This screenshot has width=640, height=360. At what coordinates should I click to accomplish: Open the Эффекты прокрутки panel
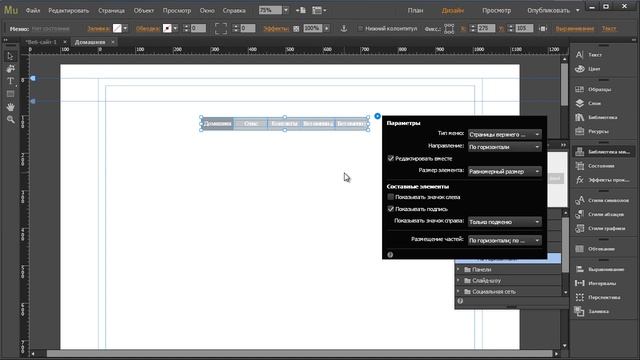(x=603, y=180)
